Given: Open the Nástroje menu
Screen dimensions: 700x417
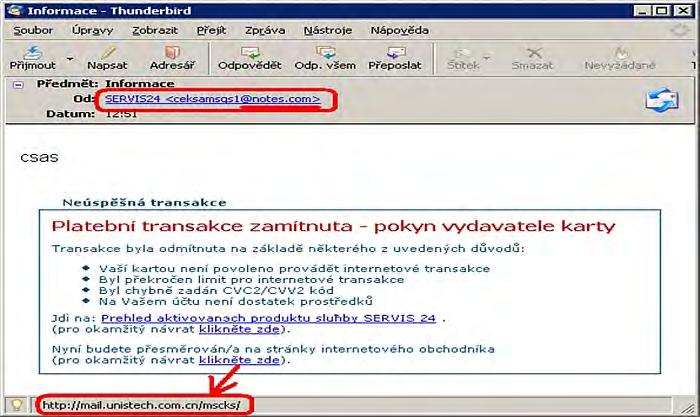Looking at the screenshot, I should [328, 30].
